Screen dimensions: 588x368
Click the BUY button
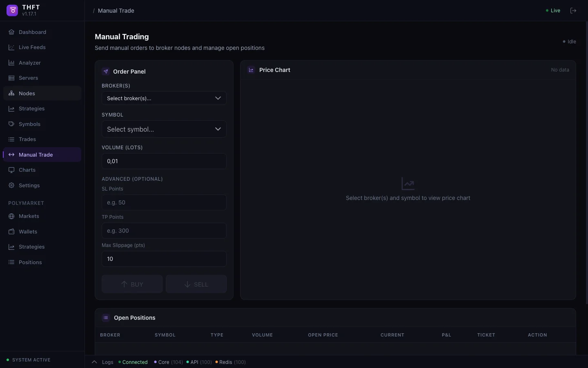[x=131, y=284]
